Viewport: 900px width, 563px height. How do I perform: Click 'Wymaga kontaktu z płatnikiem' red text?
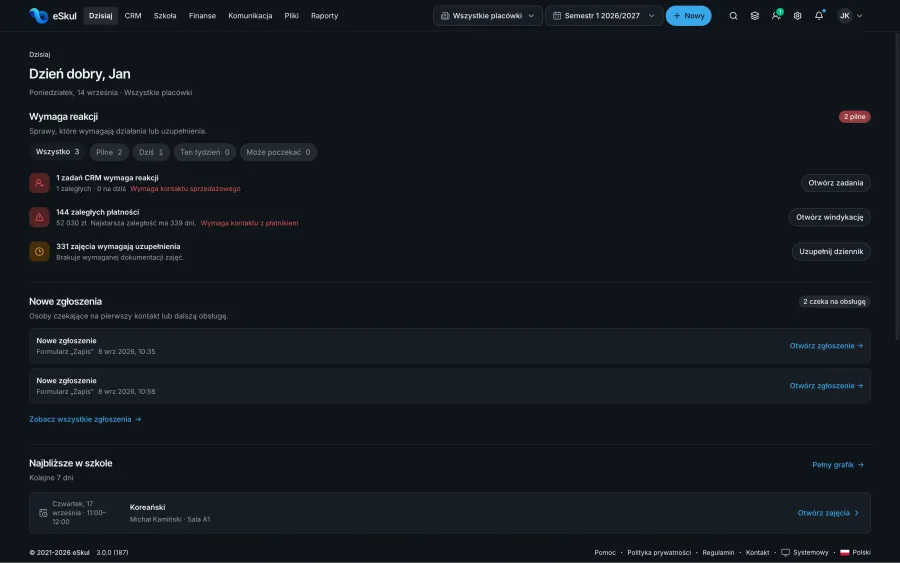point(249,223)
